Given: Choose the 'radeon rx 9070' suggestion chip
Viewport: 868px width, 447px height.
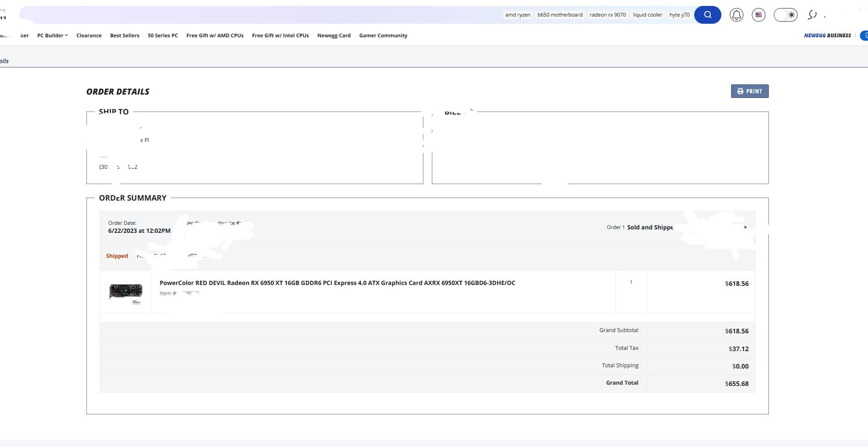Looking at the screenshot, I should click(x=607, y=15).
